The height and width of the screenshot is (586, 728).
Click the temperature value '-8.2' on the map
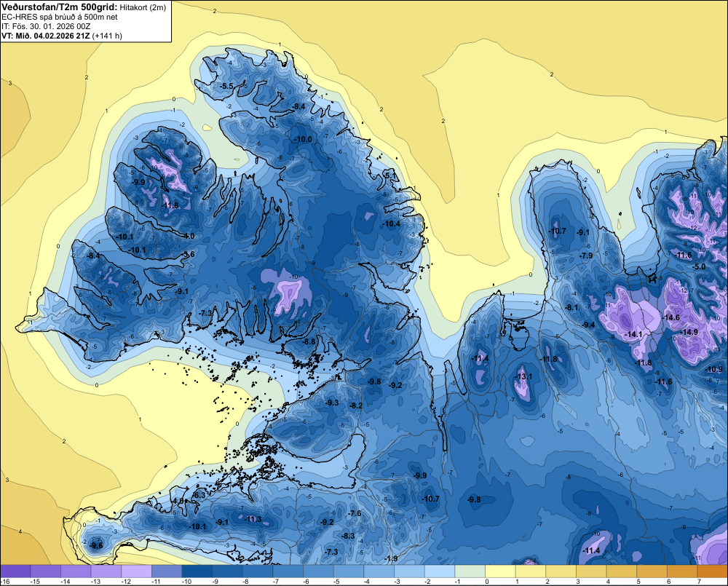pos(356,406)
